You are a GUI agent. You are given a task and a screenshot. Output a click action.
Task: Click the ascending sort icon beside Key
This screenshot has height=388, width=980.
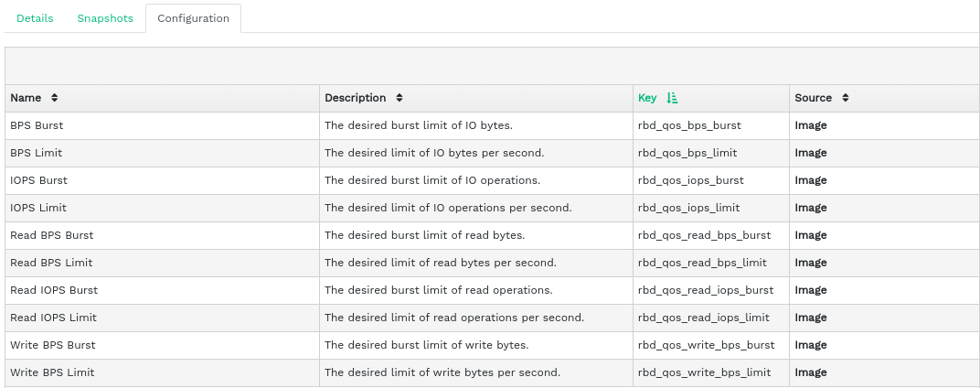673,98
